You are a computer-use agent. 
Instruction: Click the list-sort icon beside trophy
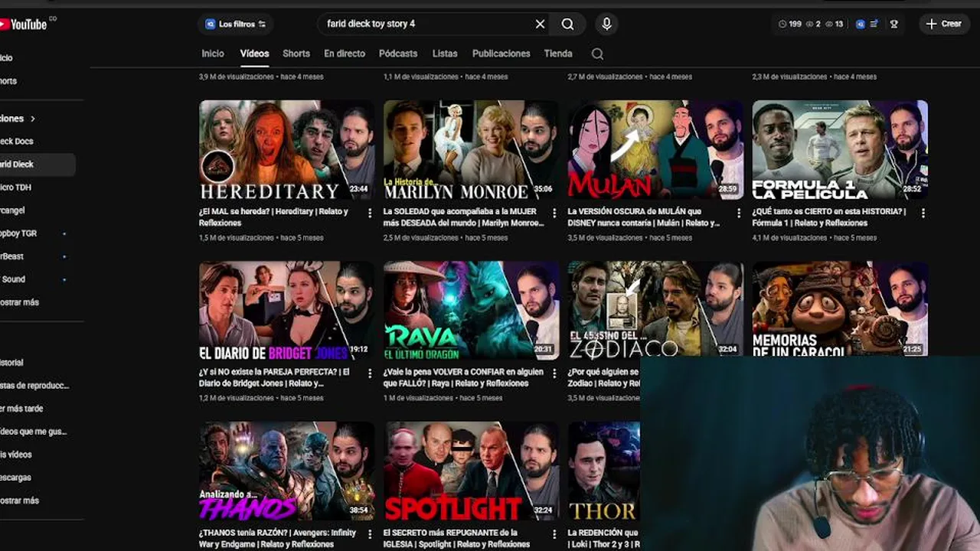(874, 24)
